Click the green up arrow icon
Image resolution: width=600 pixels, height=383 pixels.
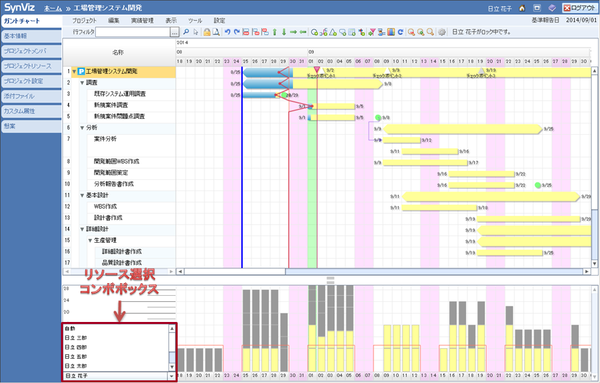pos(274,32)
